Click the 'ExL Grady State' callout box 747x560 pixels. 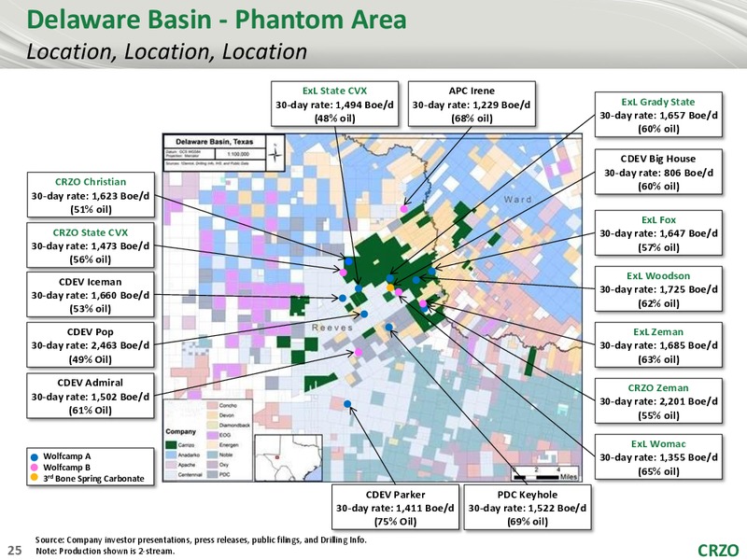[x=658, y=115]
